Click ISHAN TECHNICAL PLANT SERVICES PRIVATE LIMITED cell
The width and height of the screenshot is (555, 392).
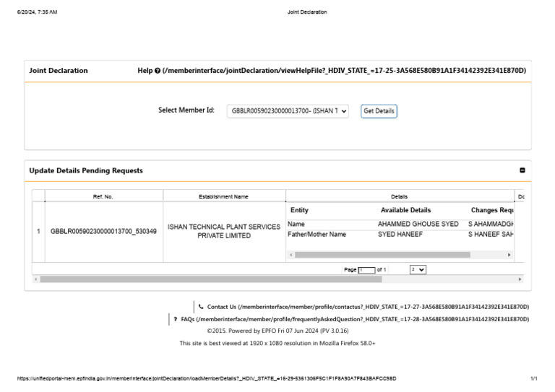[224, 231]
